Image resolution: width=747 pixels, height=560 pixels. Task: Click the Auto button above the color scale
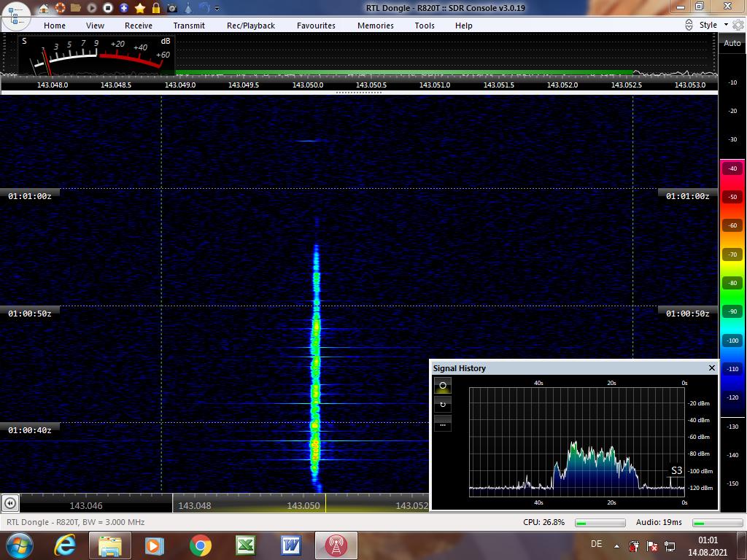[732, 43]
